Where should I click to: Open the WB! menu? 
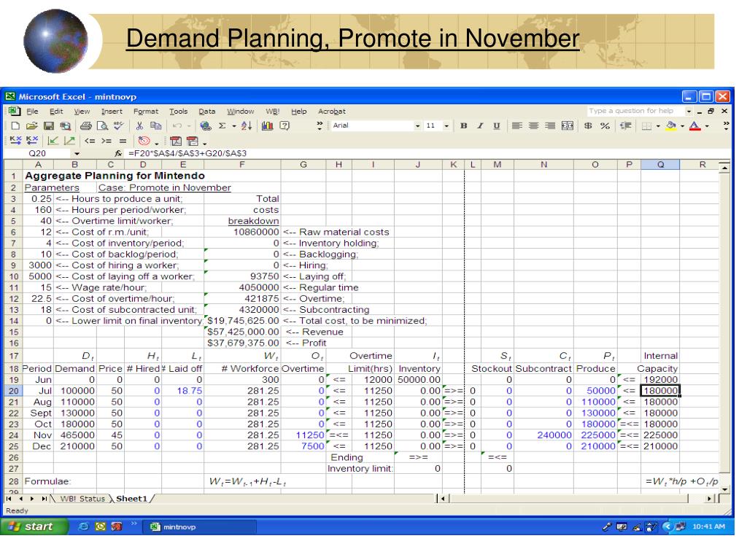click(273, 112)
